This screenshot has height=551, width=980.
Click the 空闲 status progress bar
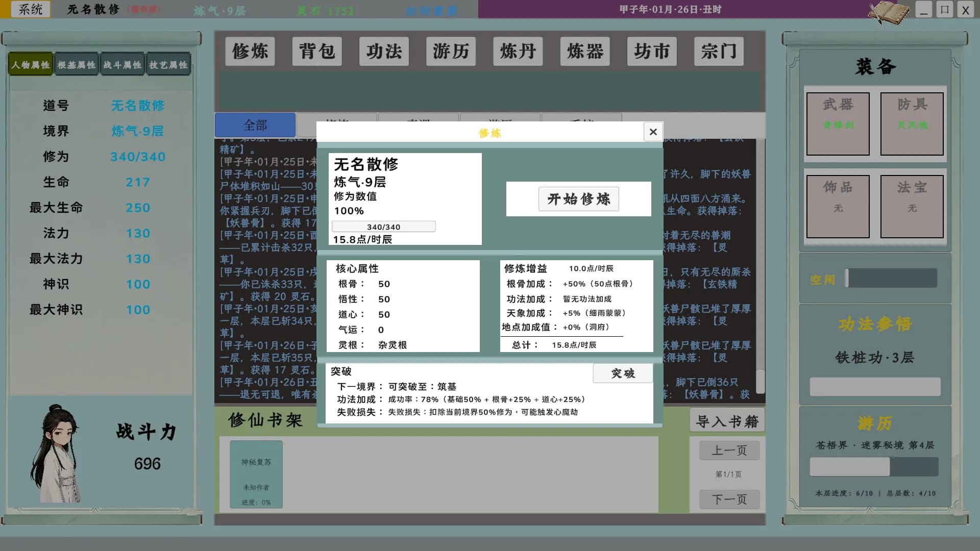(x=891, y=278)
